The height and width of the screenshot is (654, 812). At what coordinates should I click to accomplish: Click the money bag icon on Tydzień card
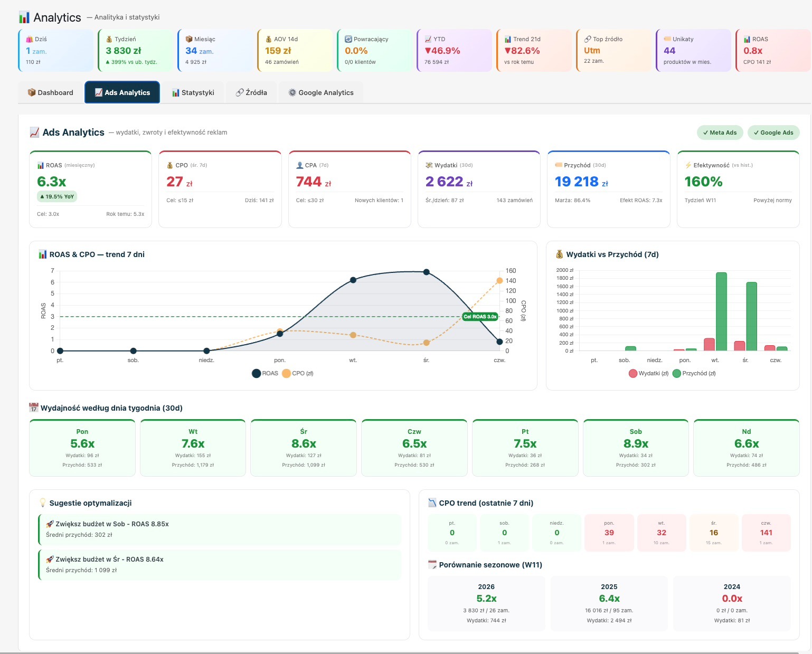pos(109,39)
